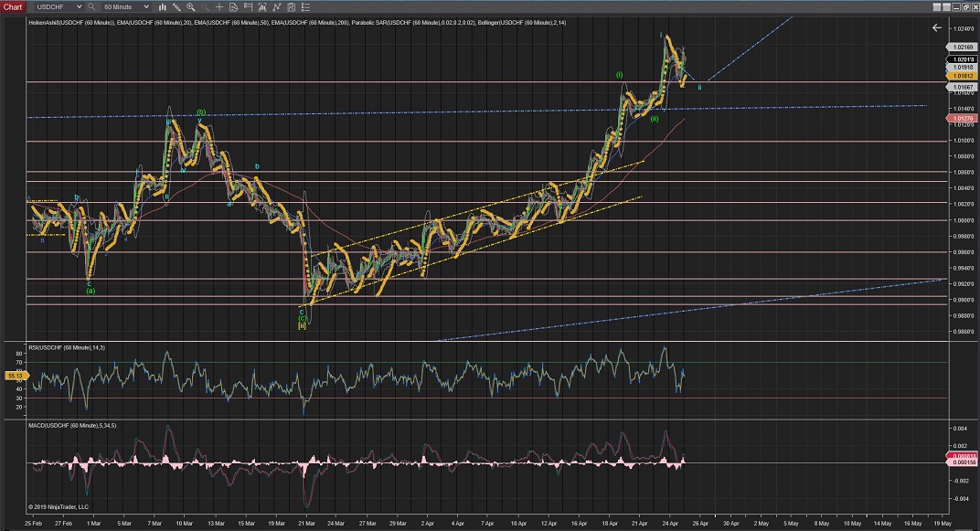
Task: Open the indicators icon in toolbar
Action: click(261, 7)
